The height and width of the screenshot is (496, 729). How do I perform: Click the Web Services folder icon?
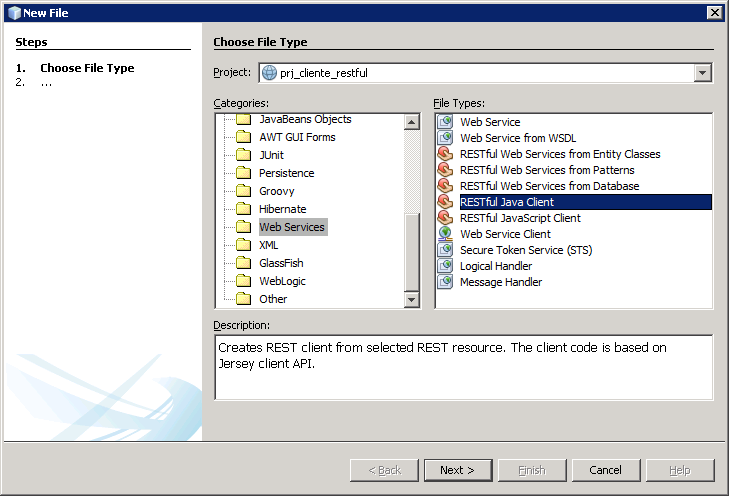242,227
